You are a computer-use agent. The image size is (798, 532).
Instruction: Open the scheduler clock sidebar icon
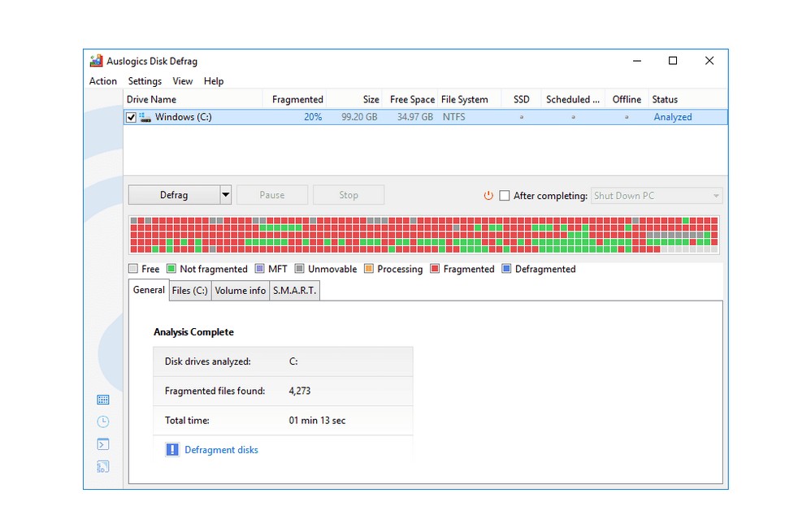click(x=103, y=422)
